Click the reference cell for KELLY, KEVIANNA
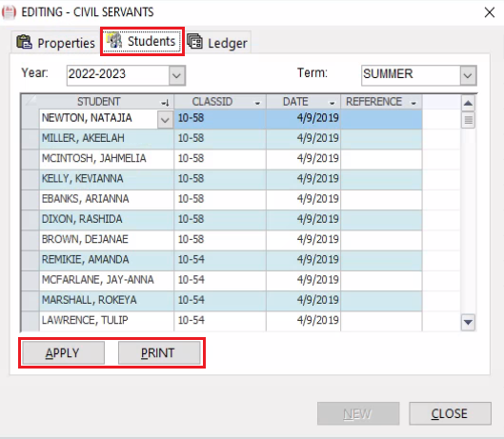This screenshot has width=504, height=439. click(381, 179)
